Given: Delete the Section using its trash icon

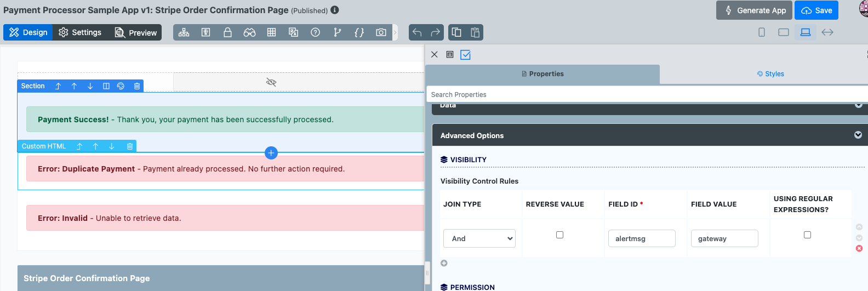Looking at the screenshot, I should pyautogui.click(x=137, y=86).
